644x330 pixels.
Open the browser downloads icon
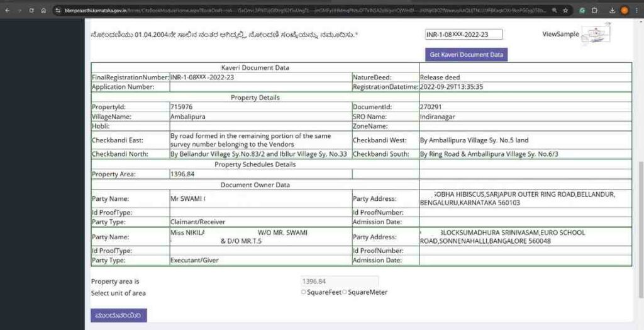pos(612,10)
